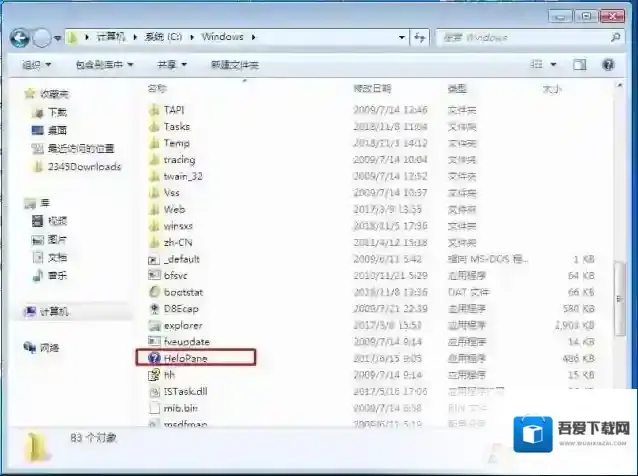Open the 组织 menu

pyautogui.click(x=36, y=65)
